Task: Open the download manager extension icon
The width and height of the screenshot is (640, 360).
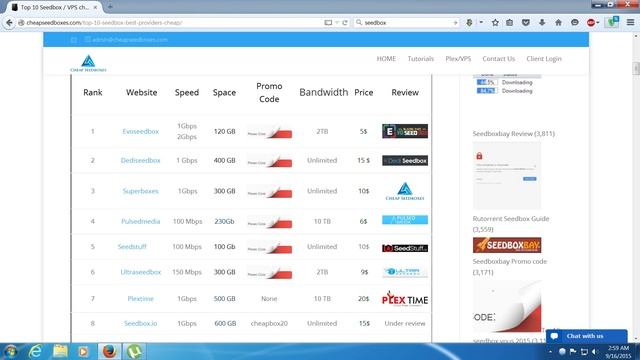Action: (469, 22)
